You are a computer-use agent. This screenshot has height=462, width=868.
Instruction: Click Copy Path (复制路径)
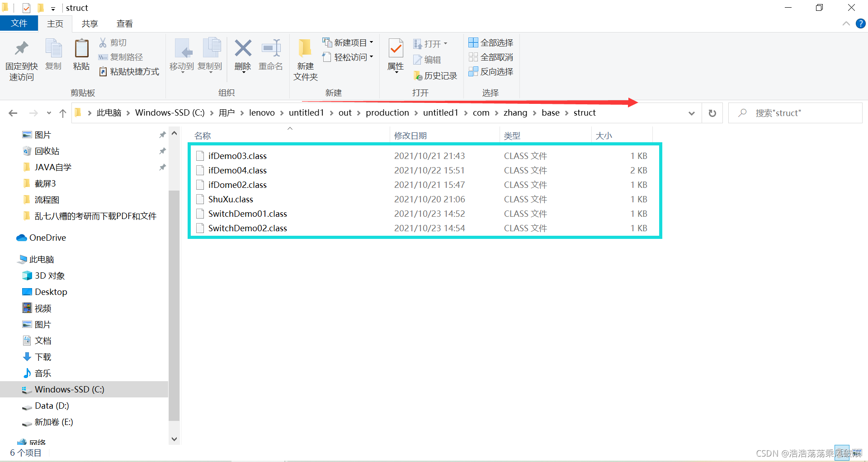click(121, 57)
